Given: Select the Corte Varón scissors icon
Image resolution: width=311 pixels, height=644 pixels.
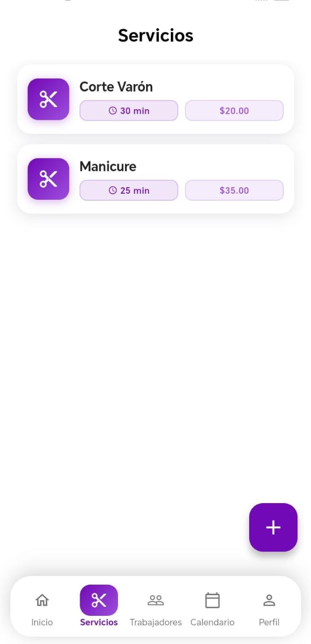Looking at the screenshot, I should (48, 99).
